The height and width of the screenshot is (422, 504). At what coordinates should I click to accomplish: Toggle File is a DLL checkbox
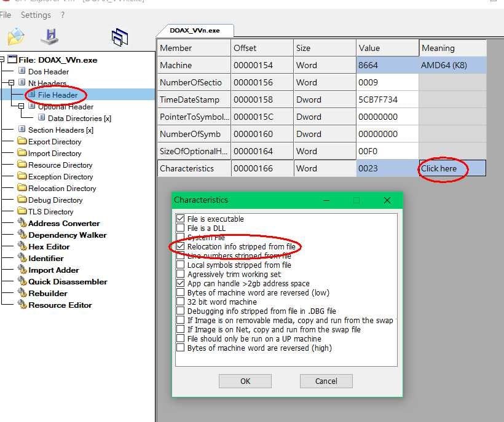click(180, 228)
